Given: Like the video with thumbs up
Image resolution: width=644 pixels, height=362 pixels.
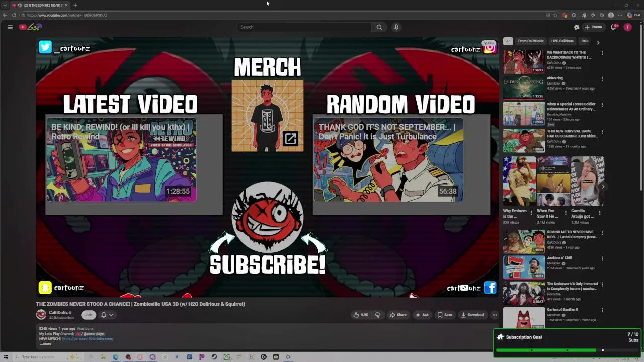Looking at the screenshot, I should [361, 315].
